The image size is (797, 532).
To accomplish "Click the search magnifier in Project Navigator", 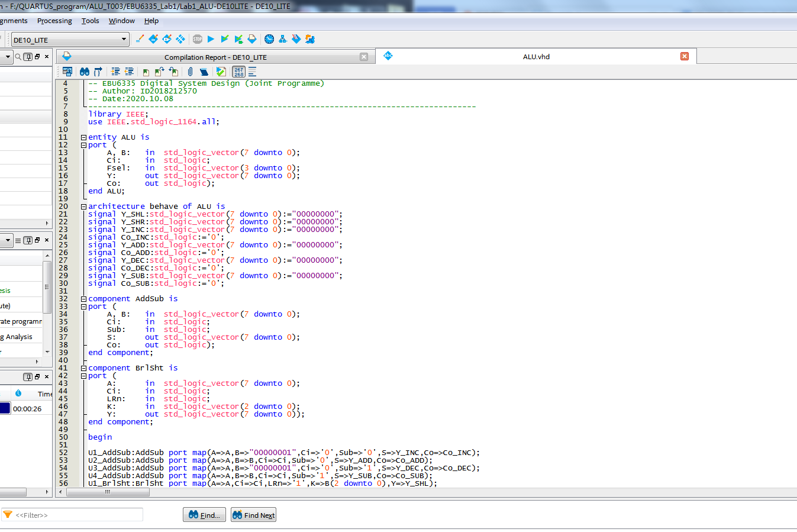I will click(x=18, y=57).
